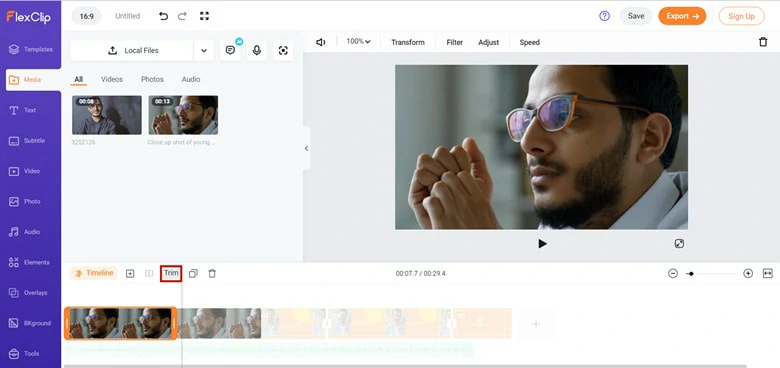This screenshot has width=780, height=368.
Task: Zoom out the timeline with minus icon
Action: tap(673, 274)
